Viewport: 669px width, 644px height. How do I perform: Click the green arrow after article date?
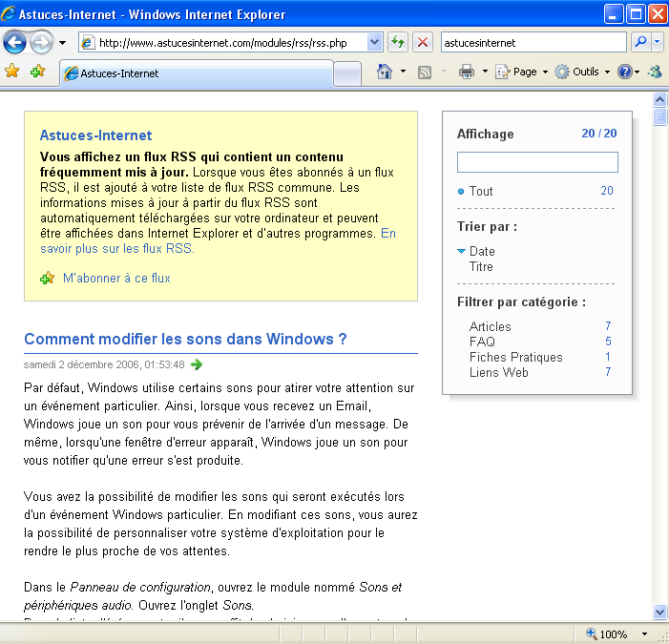click(197, 364)
